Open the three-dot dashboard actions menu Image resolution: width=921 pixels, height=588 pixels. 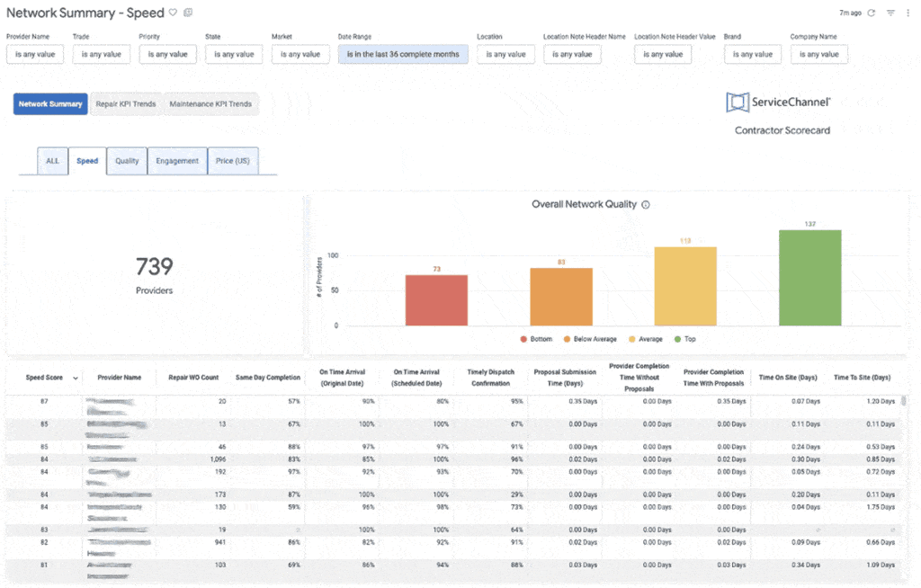909,13
